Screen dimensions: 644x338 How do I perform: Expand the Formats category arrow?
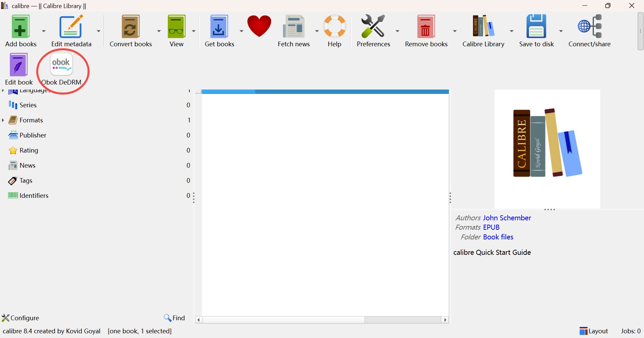point(3,120)
